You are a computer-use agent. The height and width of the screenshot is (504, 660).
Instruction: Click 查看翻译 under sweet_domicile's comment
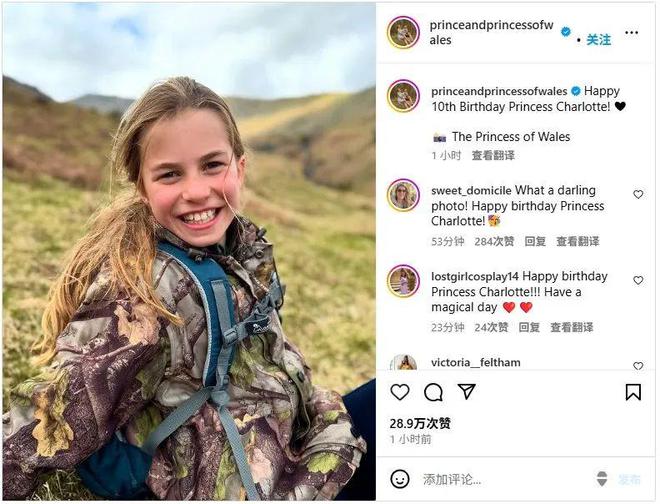coord(578,241)
